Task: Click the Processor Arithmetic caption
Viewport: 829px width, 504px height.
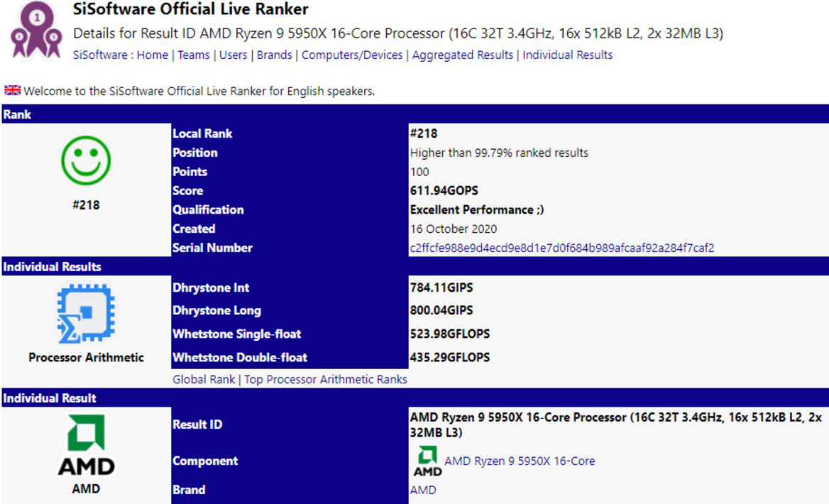Action: 86,358
